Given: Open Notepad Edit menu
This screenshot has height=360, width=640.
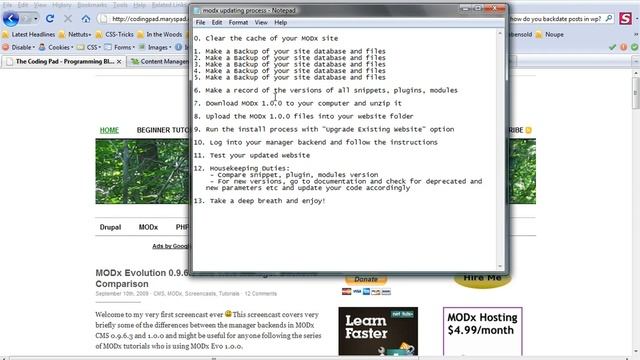Looking at the screenshot, I should coord(217,22).
